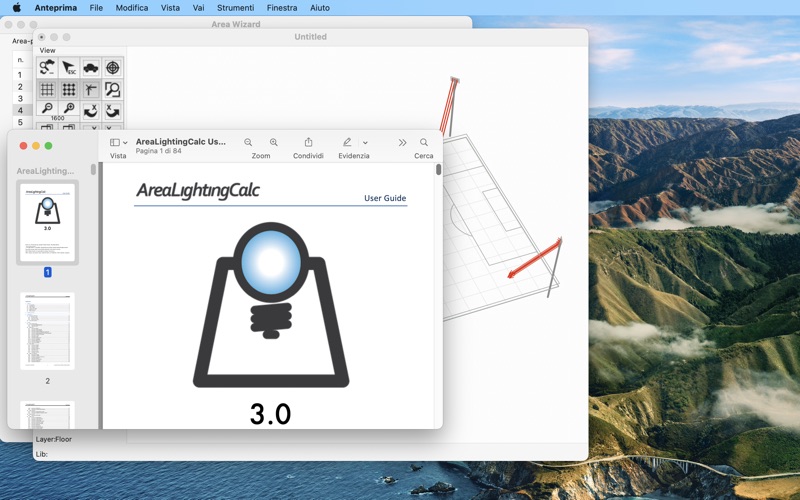The image size is (800, 500).
Task: Click the AreaLightingCalc document title in the toolbar
Action: pyautogui.click(x=181, y=141)
